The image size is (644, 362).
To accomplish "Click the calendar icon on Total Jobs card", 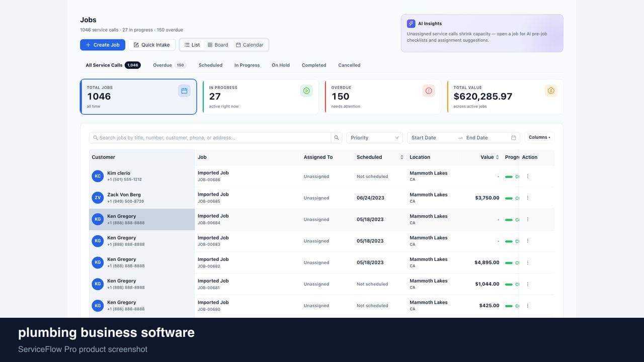I will (184, 91).
